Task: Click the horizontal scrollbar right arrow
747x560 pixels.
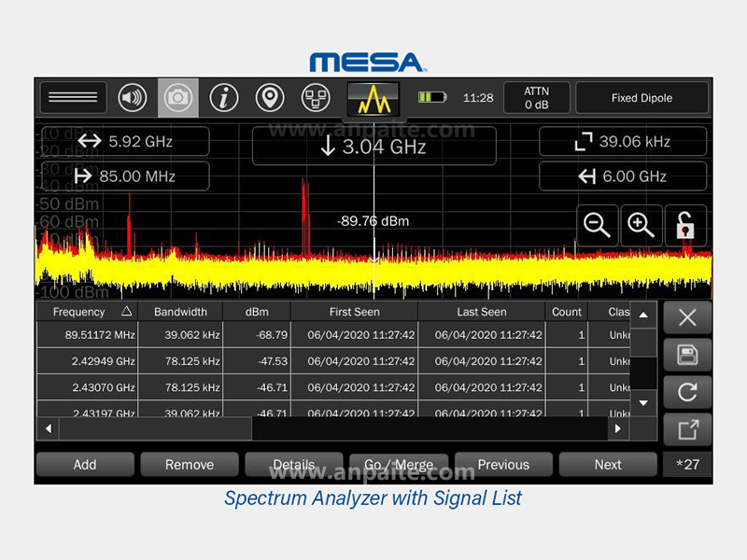Action: (617, 428)
